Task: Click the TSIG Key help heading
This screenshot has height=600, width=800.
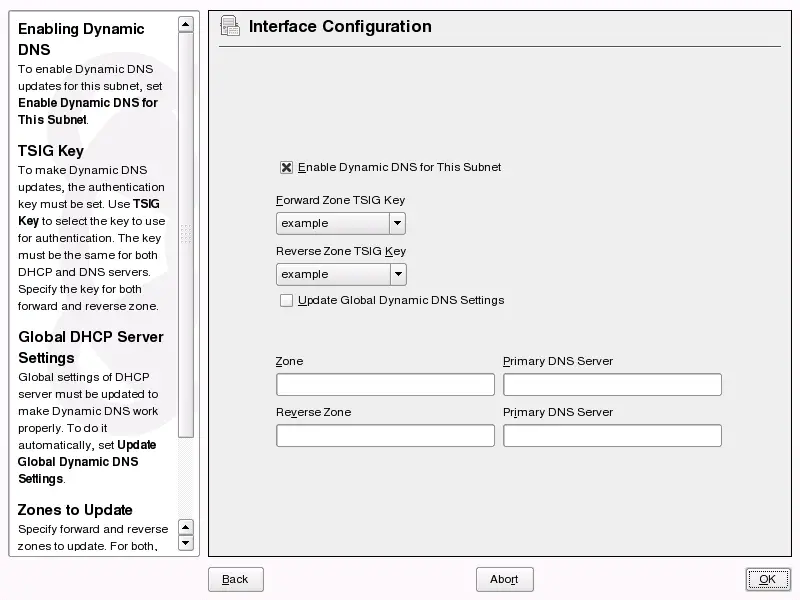Action: tap(51, 151)
